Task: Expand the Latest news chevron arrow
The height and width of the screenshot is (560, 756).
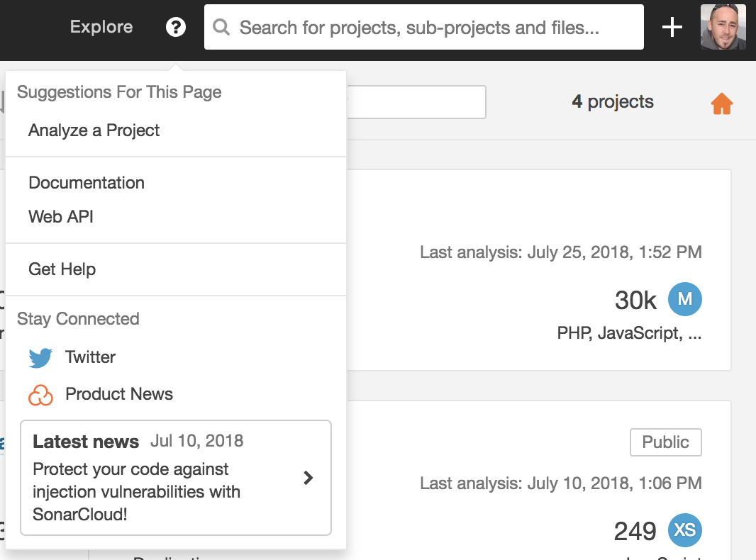Action: click(308, 478)
